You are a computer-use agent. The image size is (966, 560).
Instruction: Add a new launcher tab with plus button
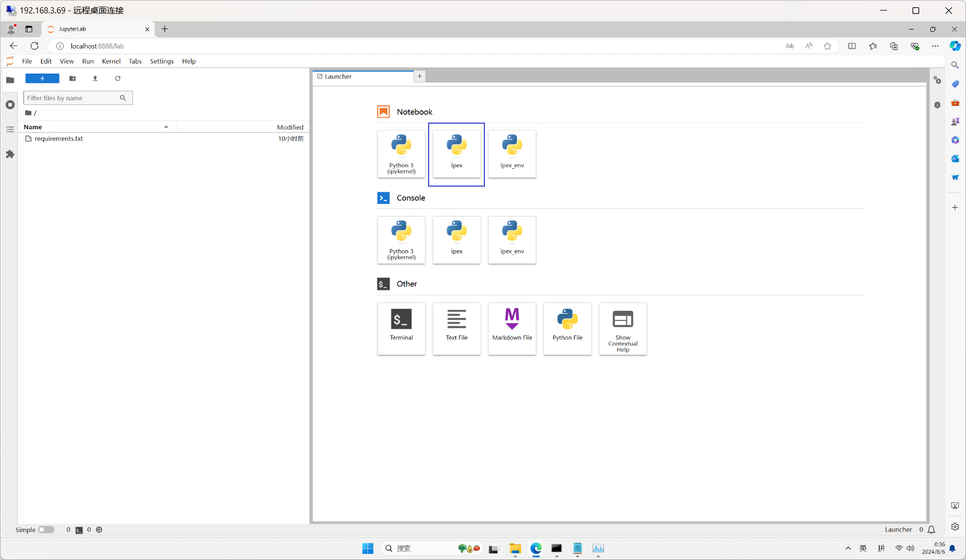coord(420,76)
